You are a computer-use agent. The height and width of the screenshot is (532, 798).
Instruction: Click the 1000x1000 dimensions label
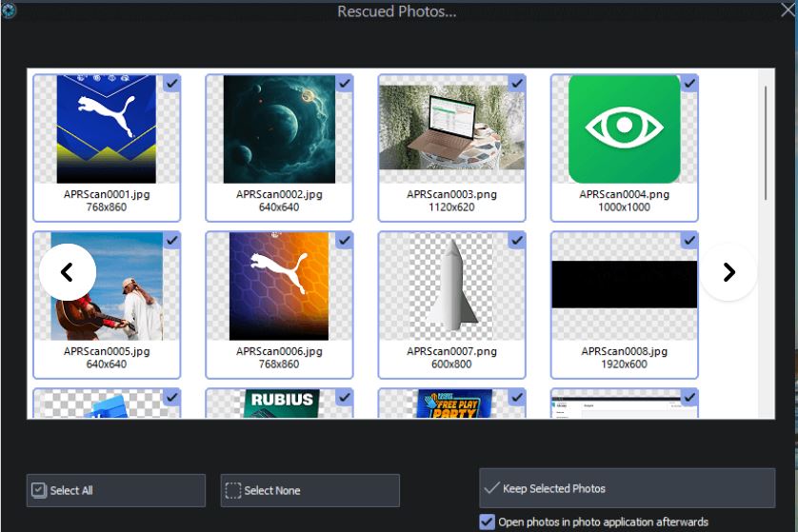(624, 207)
